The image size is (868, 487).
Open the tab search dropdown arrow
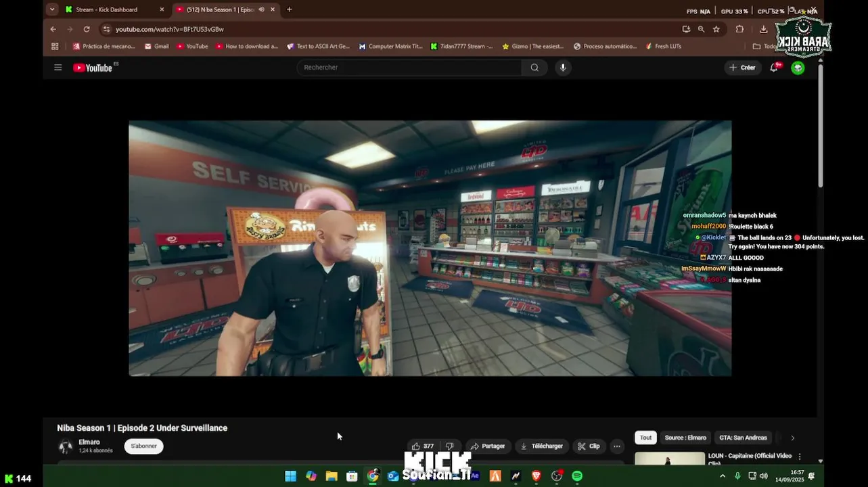(52, 9)
